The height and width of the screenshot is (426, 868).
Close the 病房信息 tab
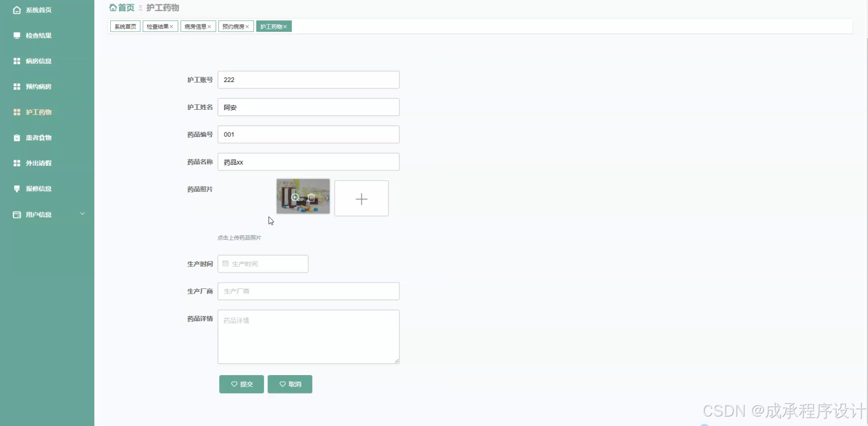pos(209,27)
